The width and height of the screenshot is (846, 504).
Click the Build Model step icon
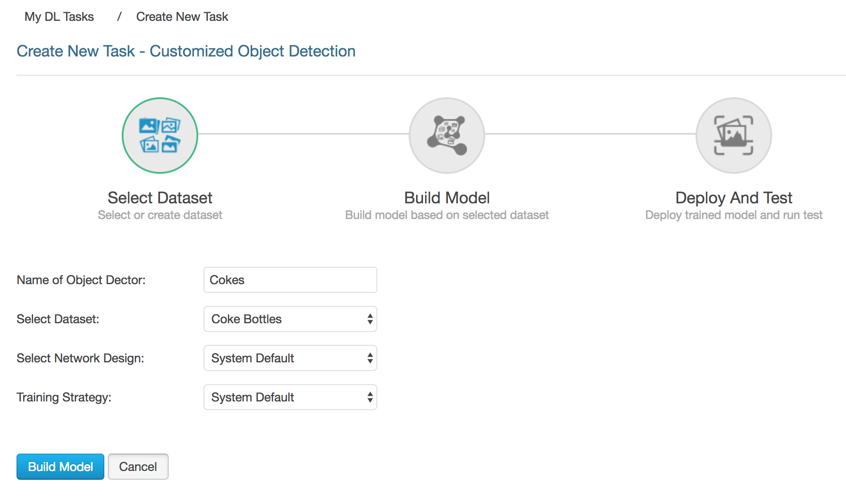pyautogui.click(x=446, y=136)
